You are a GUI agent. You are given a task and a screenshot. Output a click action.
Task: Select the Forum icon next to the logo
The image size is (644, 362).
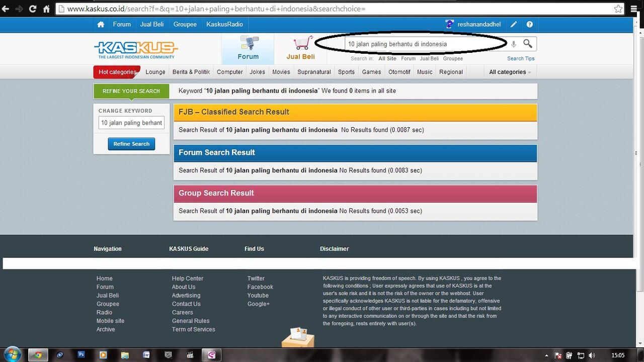[248, 49]
